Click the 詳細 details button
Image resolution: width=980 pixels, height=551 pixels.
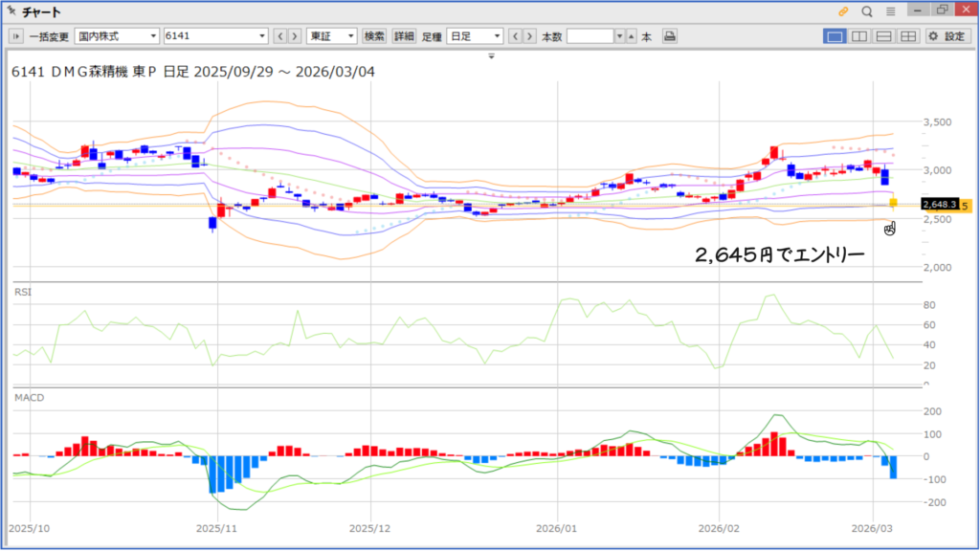(404, 36)
